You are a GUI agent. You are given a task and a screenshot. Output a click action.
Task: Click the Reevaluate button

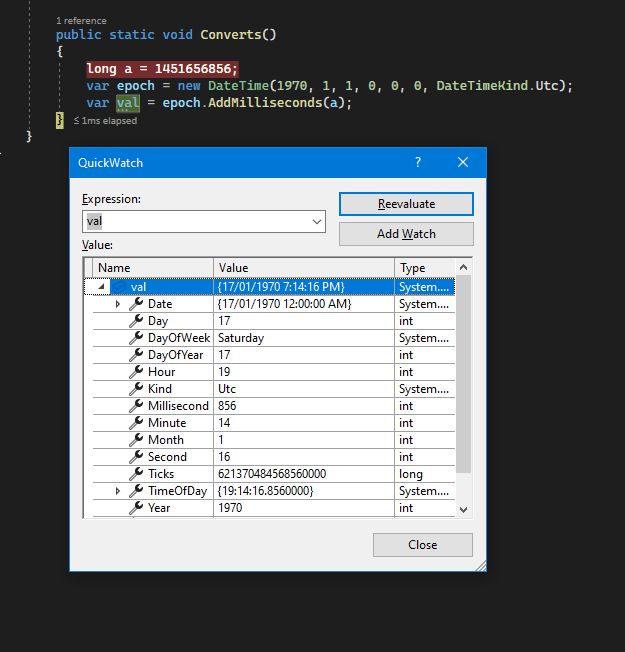click(x=406, y=204)
